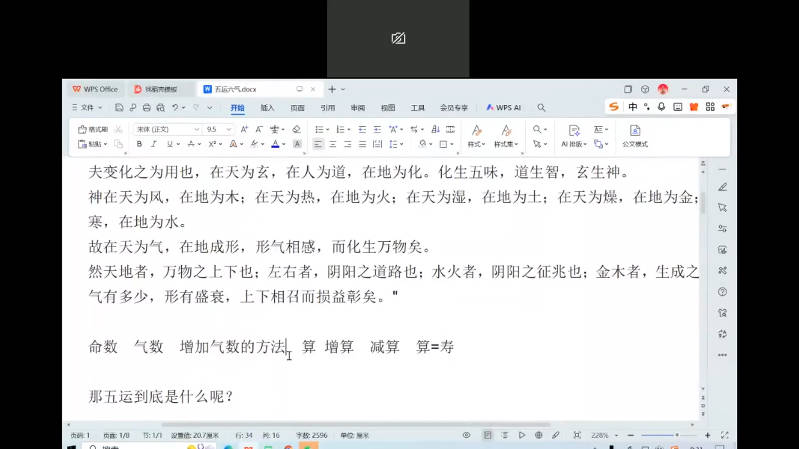Click the increase font size icon
This screenshot has height=449, width=799.
tap(245, 129)
